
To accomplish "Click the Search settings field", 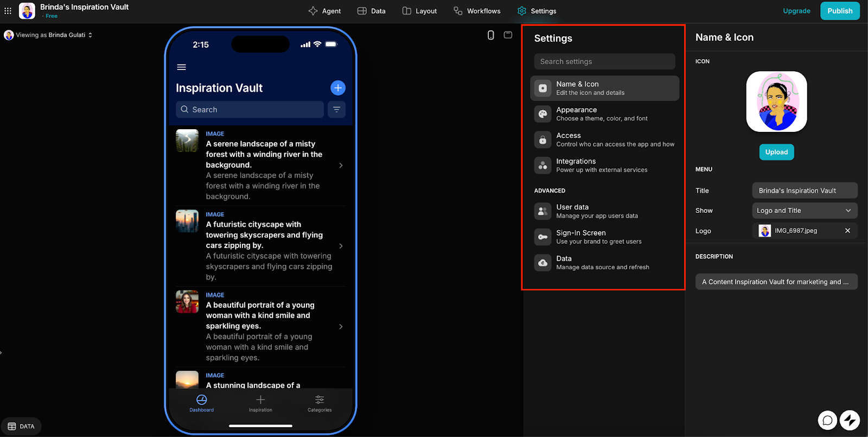I will (x=604, y=62).
